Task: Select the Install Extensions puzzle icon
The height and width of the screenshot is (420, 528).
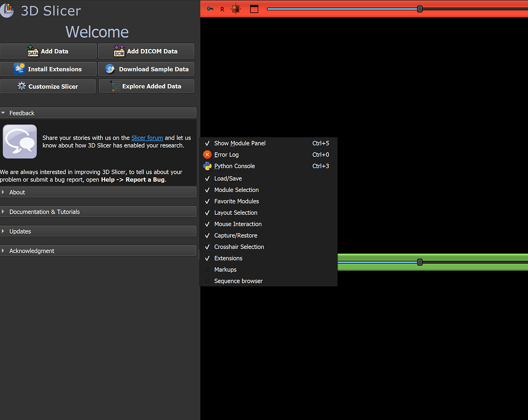Action: [21, 69]
